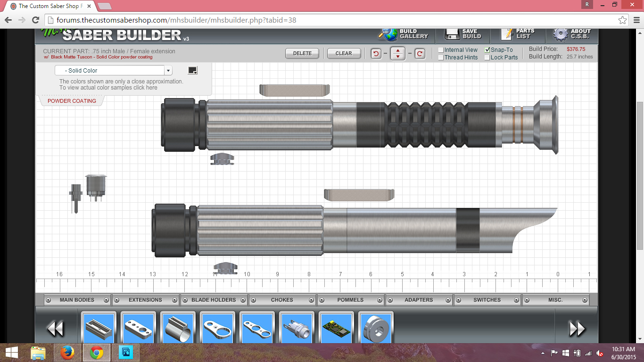Screen dimensions: 644x362
Task: Click the Chrome address bar URL
Action: click(176, 20)
